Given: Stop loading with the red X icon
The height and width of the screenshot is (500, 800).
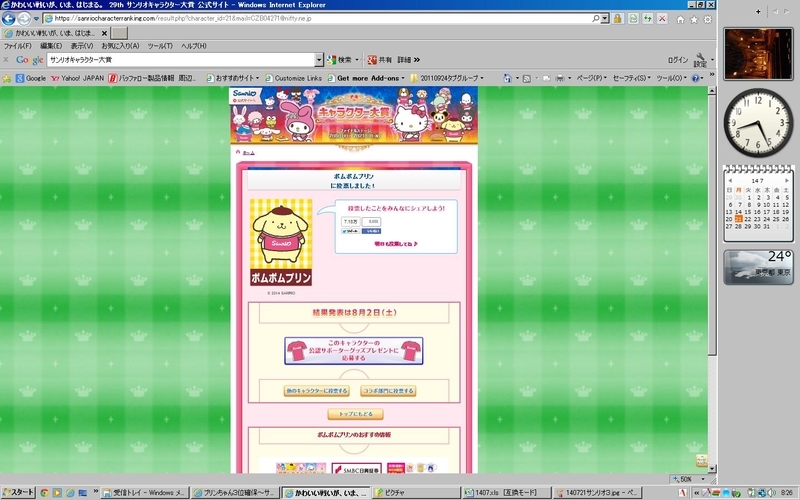Looking at the screenshot, I should [662, 19].
